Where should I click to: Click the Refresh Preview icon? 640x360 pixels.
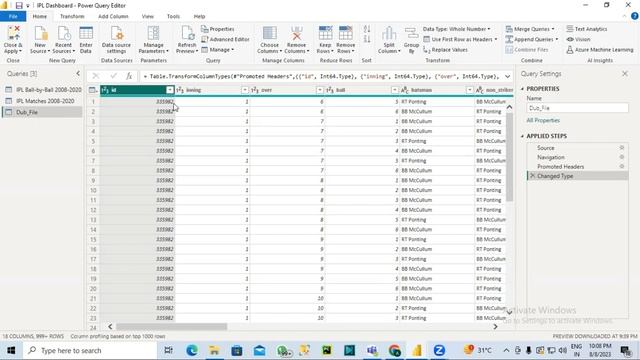[x=187, y=34]
